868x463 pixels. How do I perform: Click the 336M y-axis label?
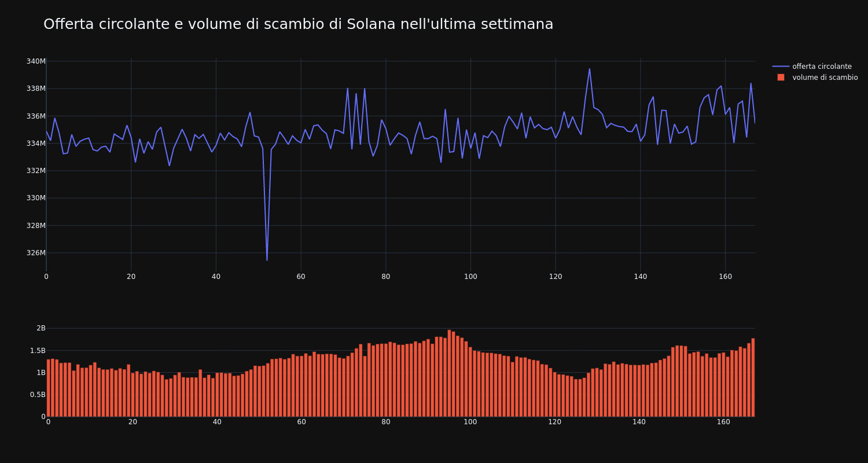click(36, 116)
